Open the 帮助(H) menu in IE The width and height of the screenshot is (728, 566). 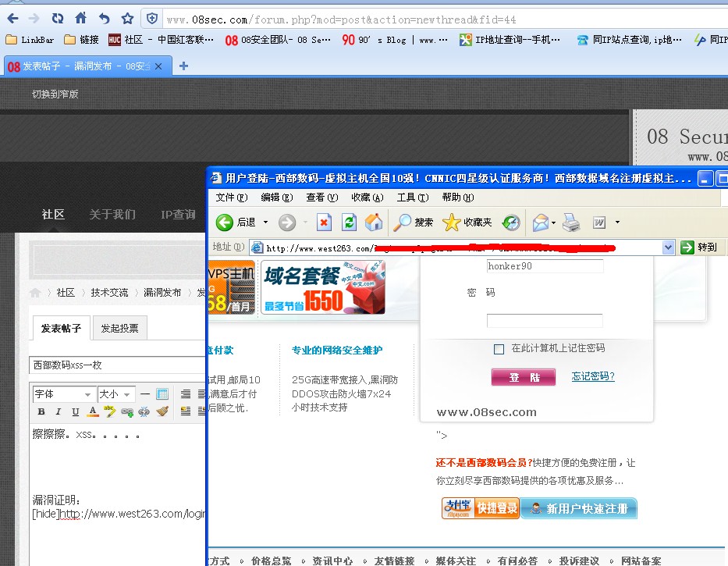pos(458,198)
